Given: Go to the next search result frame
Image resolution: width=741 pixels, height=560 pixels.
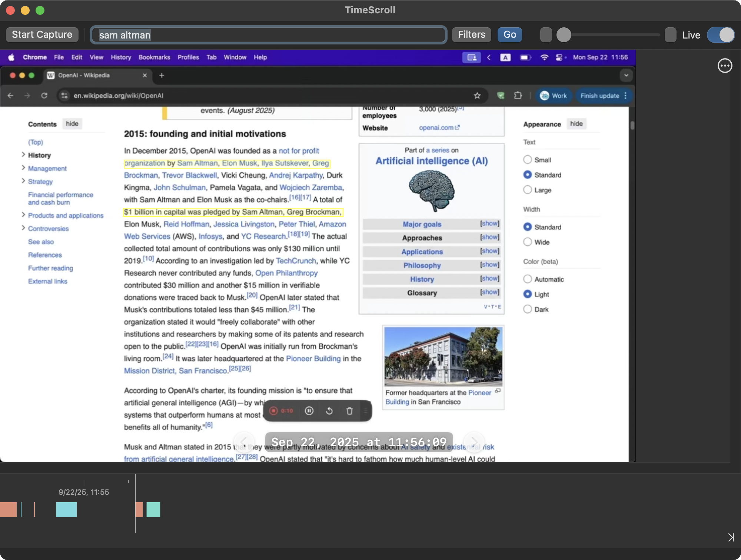Looking at the screenshot, I should pyautogui.click(x=474, y=442).
